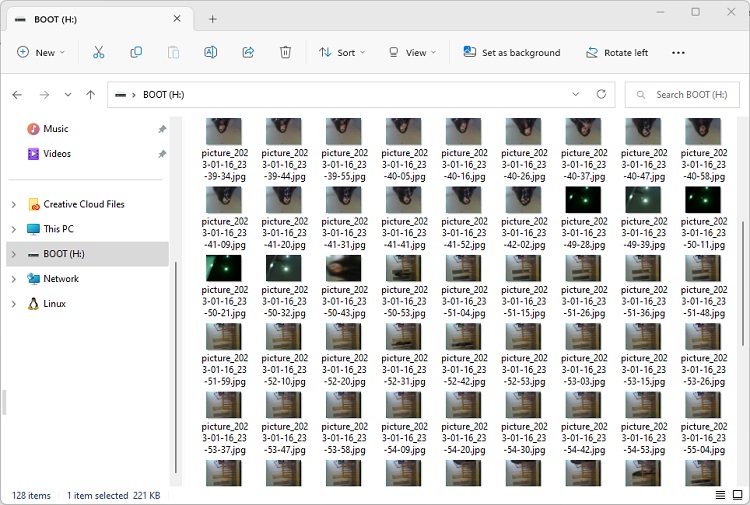This screenshot has height=505, width=750.
Task: Go up one directory level
Action: (91, 95)
